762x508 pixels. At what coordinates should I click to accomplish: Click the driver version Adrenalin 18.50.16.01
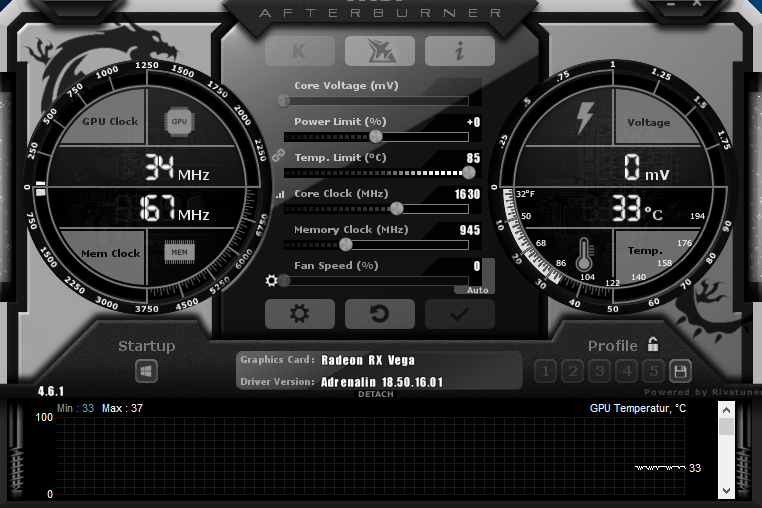coord(382,382)
